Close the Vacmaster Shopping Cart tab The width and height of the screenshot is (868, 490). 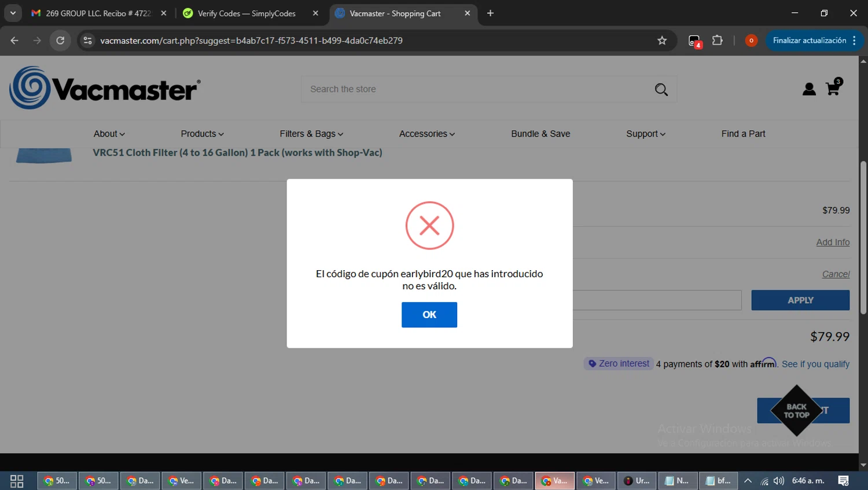(468, 13)
